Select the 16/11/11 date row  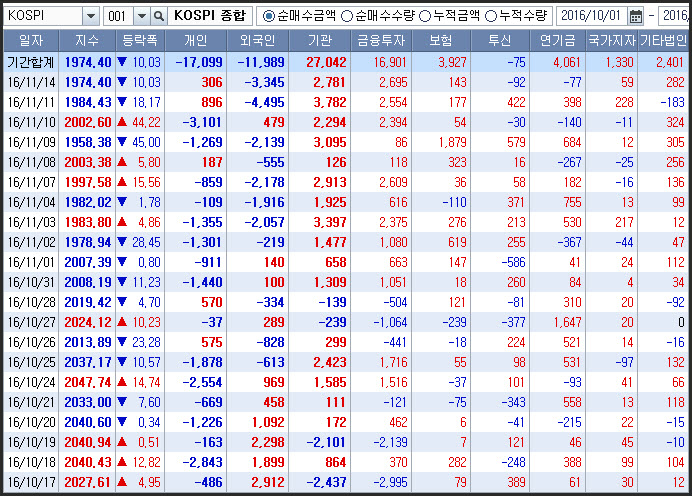(346, 102)
